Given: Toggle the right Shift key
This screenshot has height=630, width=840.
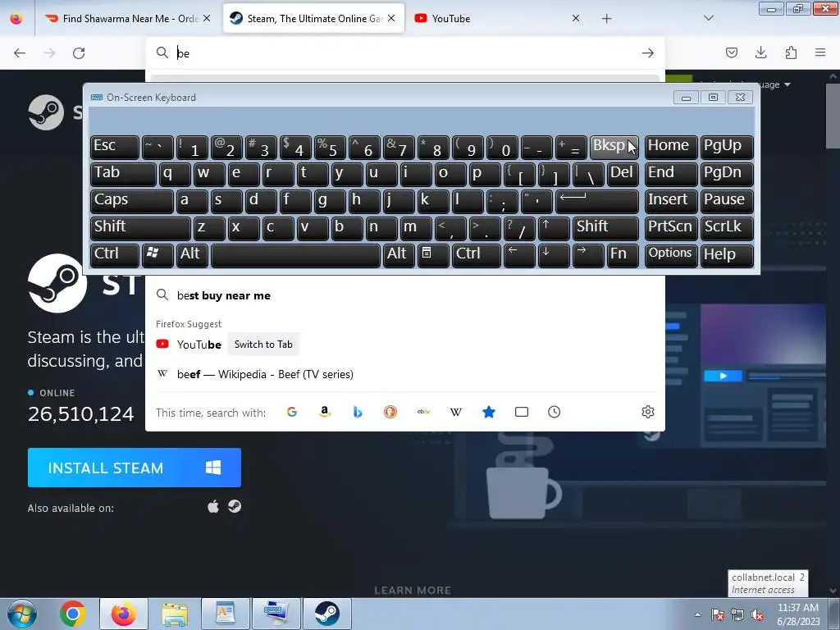Looking at the screenshot, I should click(x=605, y=228).
